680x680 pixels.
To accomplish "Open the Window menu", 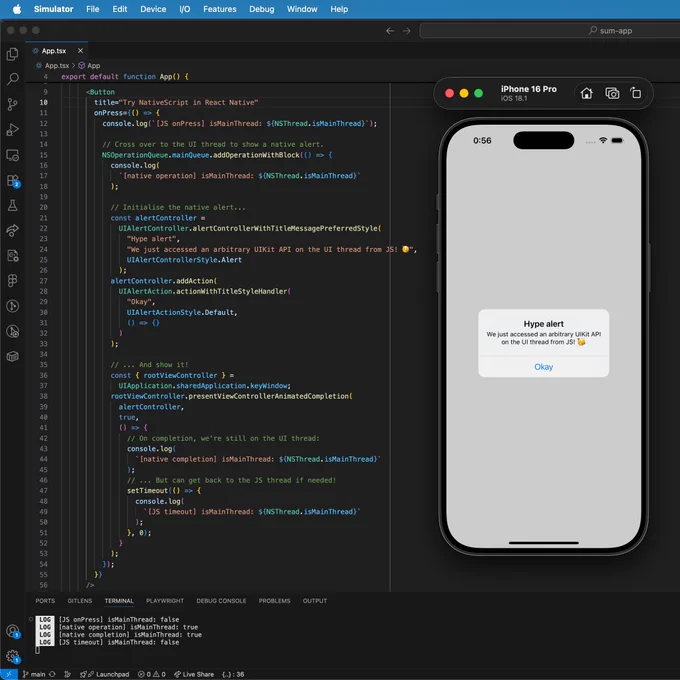I will click(x=302, y=9).
